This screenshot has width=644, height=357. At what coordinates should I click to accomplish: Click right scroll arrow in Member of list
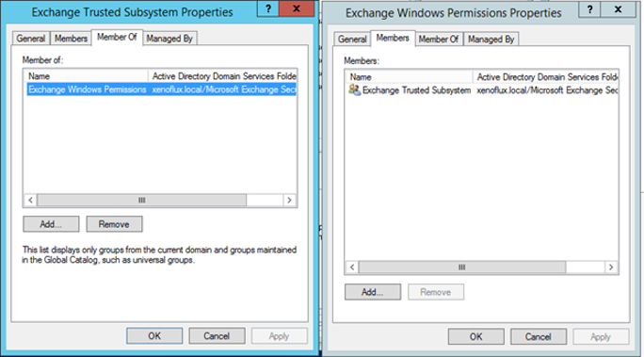[289, 200]
